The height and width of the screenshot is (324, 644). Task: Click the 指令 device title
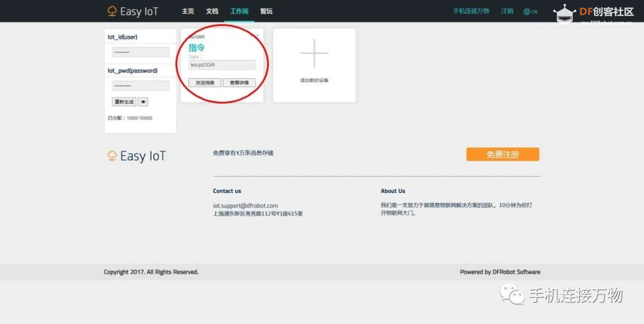[196, 47]
